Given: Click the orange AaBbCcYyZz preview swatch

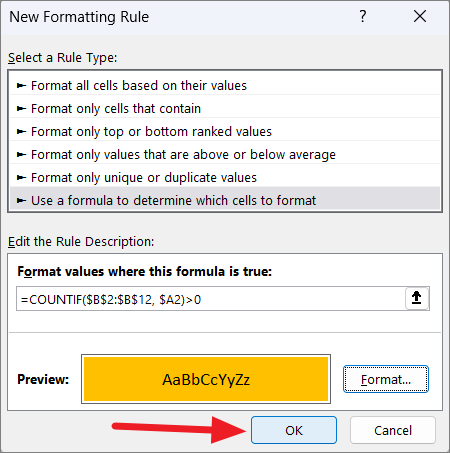Looking at the screenshot, I should [206, 379].
